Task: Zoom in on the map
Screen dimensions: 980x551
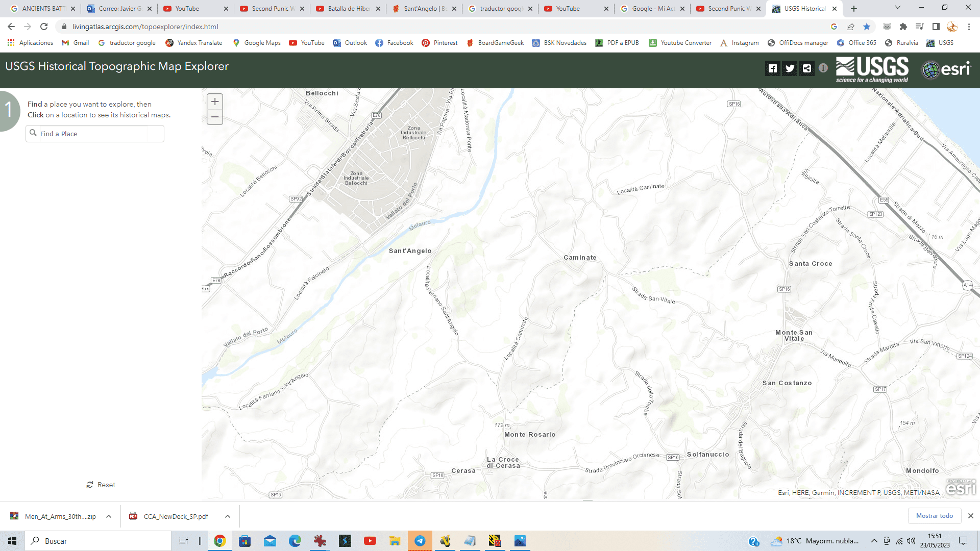Action: [x=215, y=102]
